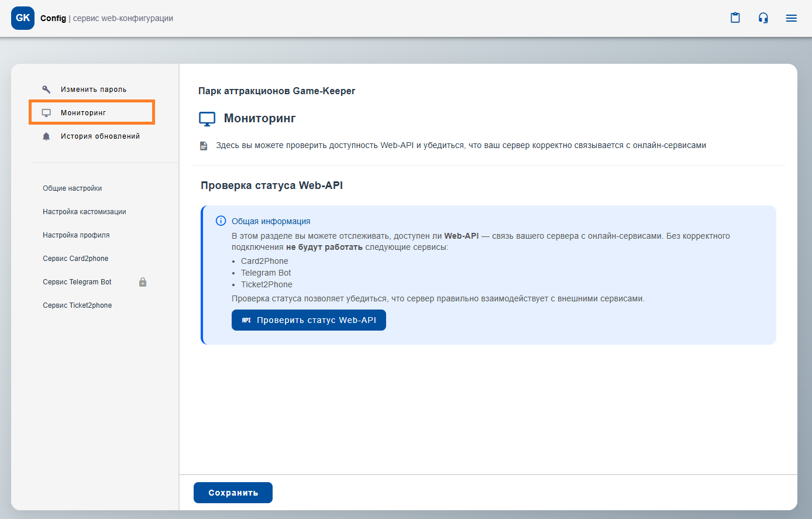Click the large monitor icon by heading
Screen dimensions: 812x519
click(207, 119)
